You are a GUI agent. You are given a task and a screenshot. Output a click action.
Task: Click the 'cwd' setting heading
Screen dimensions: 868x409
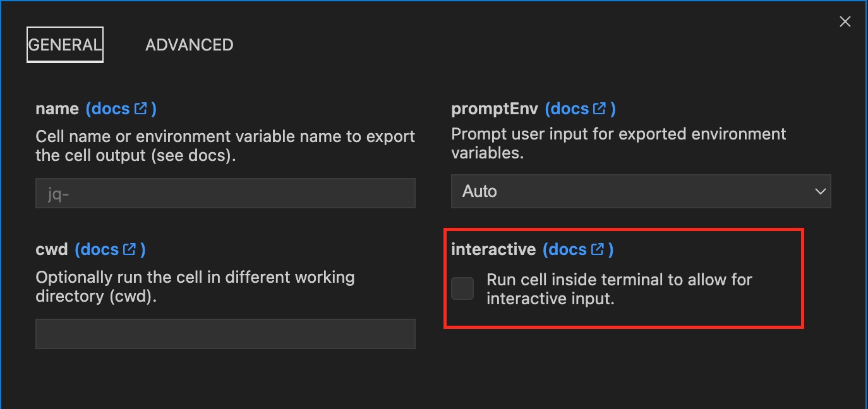[51, 249]
